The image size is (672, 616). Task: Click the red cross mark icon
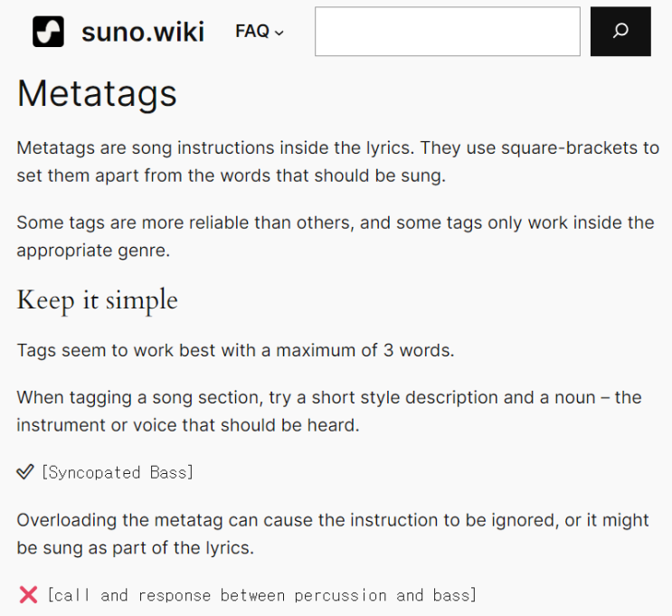tap(28, 595)
